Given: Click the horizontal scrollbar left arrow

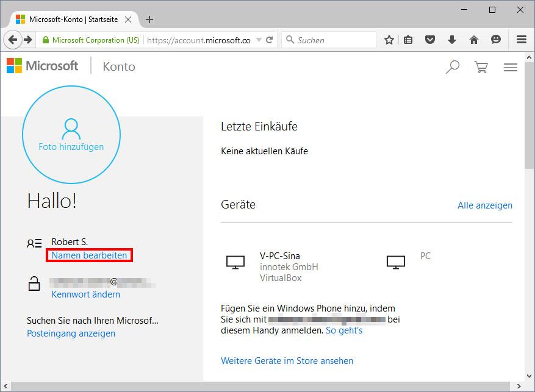Looking at the screenshot, I should [x=5, y=386].
